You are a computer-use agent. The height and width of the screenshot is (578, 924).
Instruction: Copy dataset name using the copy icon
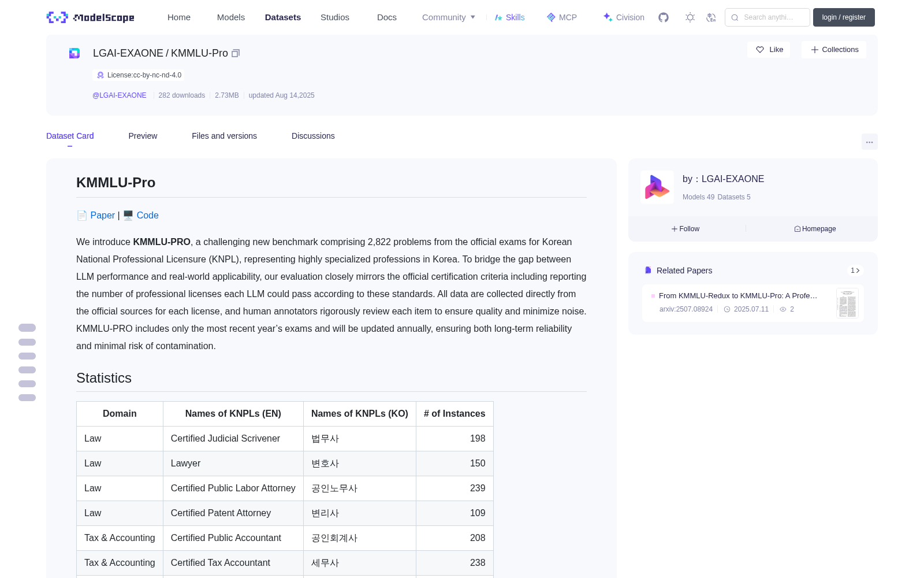[236, 53]
